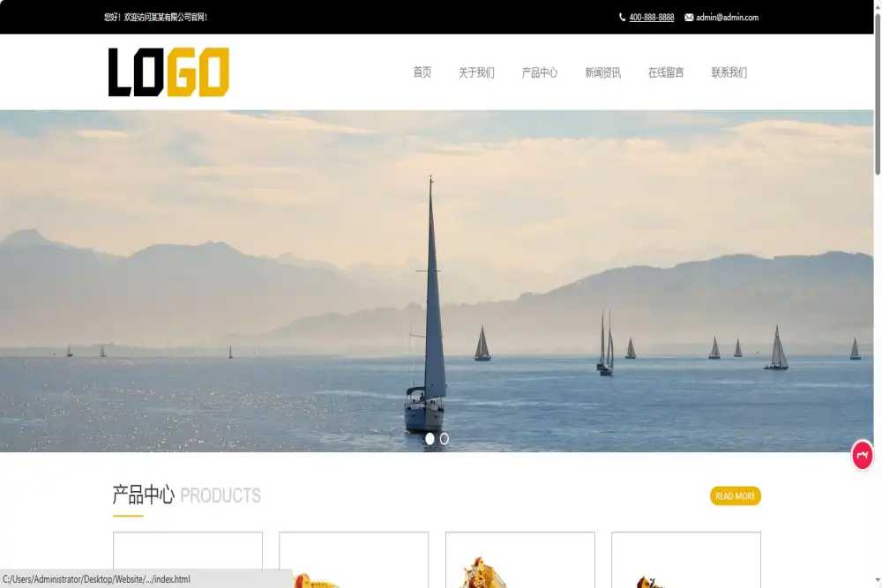The width and height of the screenshot is (882, 588).
Task: Click the LOGO image in header
Action: [168, 72]
